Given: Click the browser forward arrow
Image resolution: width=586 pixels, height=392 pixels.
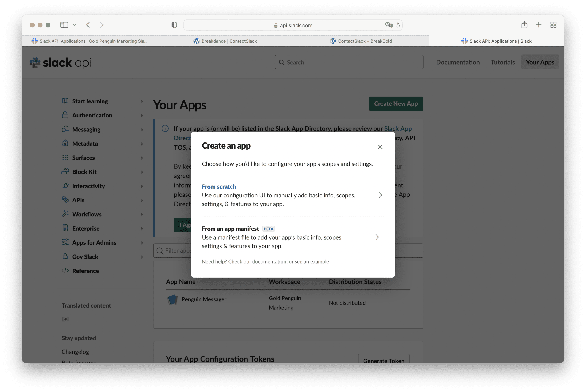Looking at the screenshot, I should click(x=102, y=25).
